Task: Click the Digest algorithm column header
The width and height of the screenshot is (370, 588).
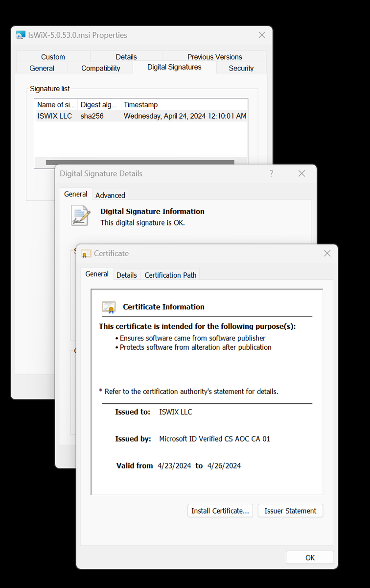Action: 99,104
